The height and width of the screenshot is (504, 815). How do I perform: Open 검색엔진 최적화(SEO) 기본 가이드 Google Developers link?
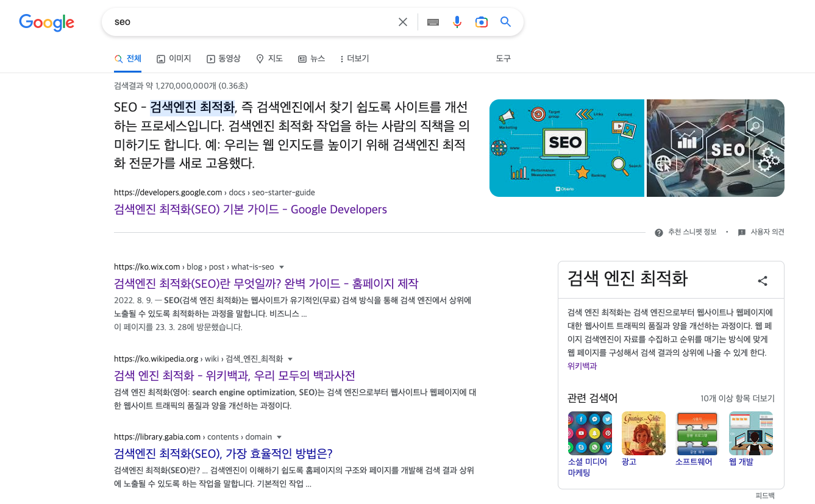(251, 209)
